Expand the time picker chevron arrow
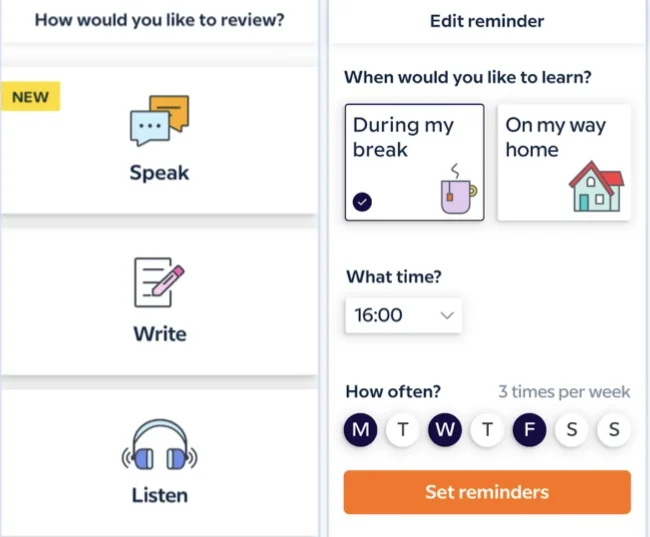This screenshot has width=650, height=537. (447, 316)
